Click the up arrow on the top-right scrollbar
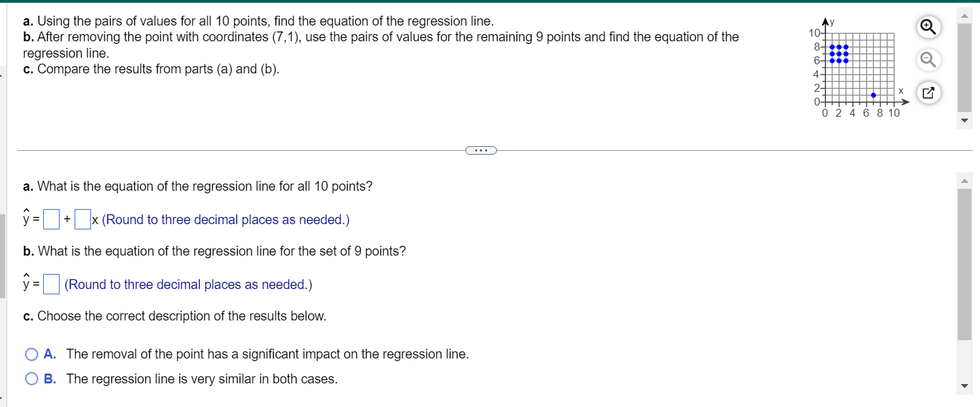This screenshot has width=980, height=407. click(x=964, y=14)
